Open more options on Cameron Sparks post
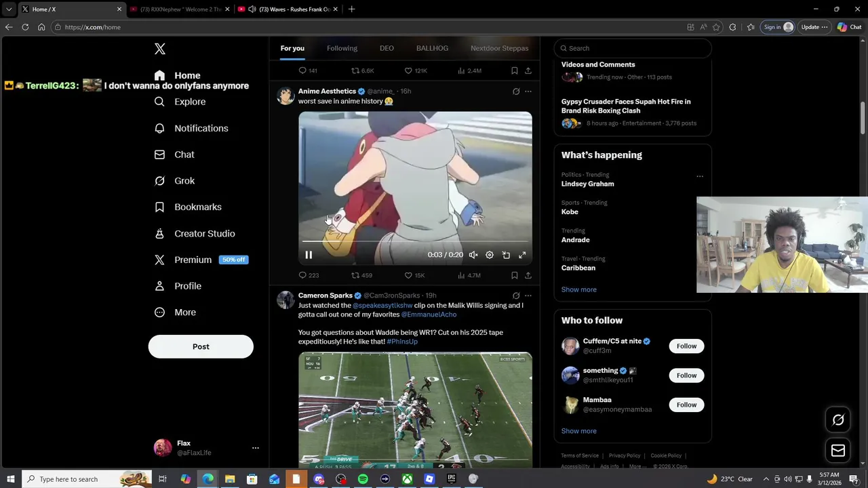 [x=528, y=296]
